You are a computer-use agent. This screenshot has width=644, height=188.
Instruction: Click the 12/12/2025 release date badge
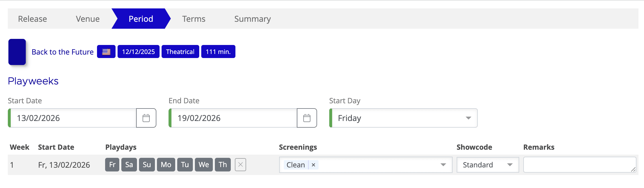click(x=138, y=51)
